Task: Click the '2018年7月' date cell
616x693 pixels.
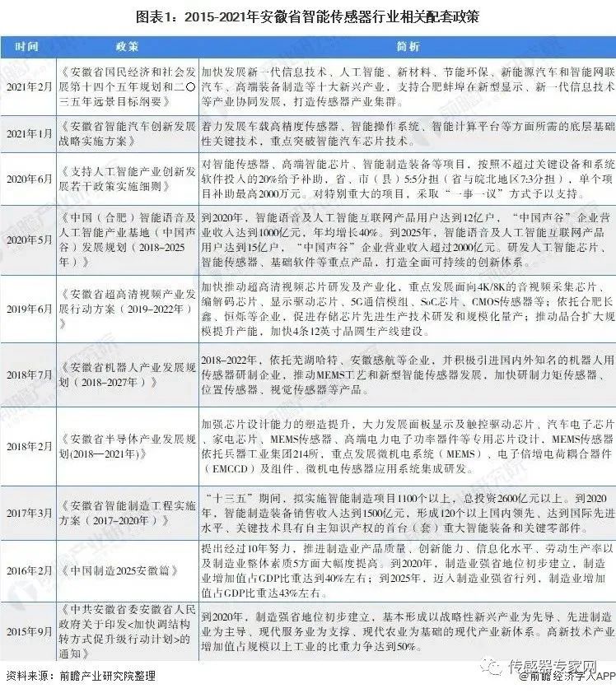Action: pyautogui.click(x=29, y=374)
